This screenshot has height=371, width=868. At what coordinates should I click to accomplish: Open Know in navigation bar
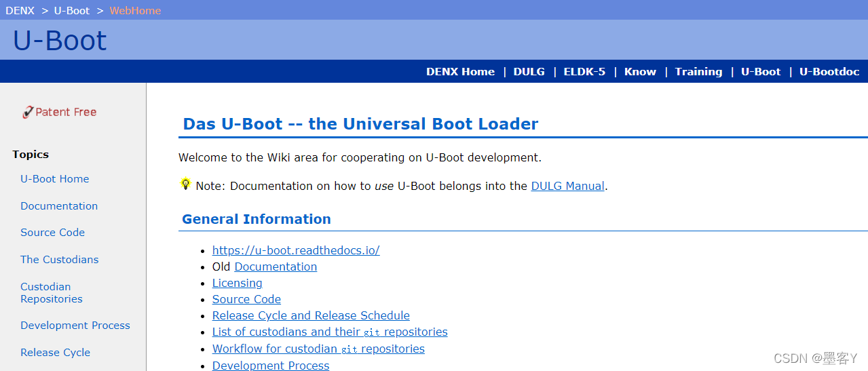(640, 71)
